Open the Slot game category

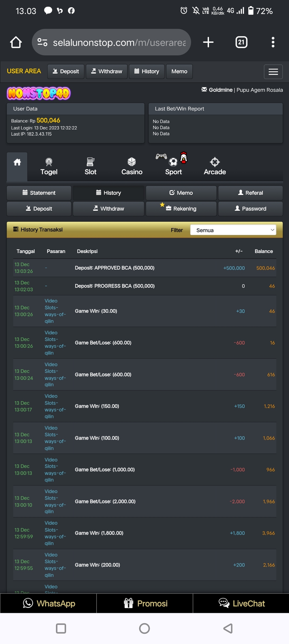click(x=90, y=167)
